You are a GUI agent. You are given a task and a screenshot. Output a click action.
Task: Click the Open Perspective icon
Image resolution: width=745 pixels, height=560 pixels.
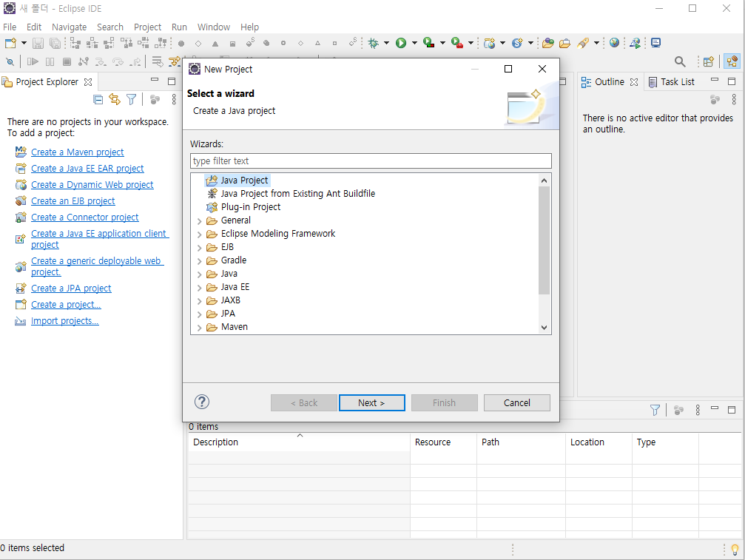coord(709,61)
